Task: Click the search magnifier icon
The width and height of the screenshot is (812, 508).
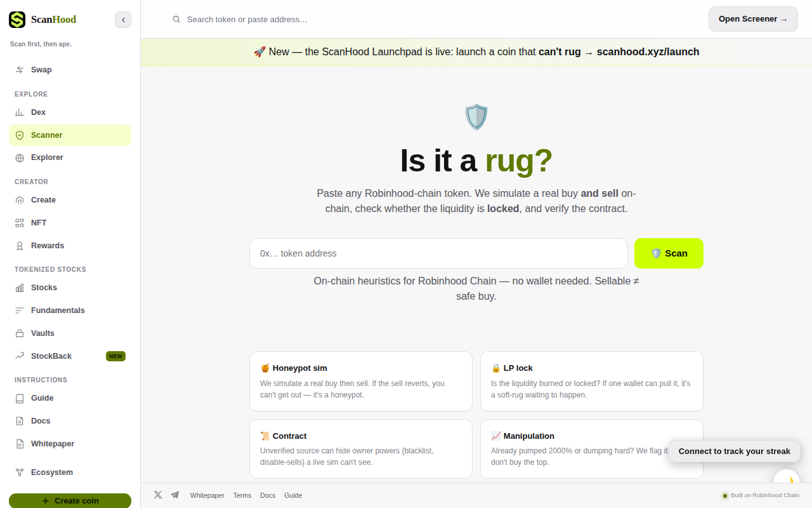Action: pos(177,20)
